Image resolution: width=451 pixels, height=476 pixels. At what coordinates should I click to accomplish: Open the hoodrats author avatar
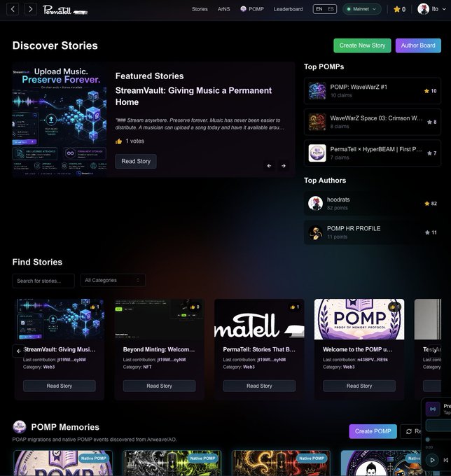pos(315,204)
